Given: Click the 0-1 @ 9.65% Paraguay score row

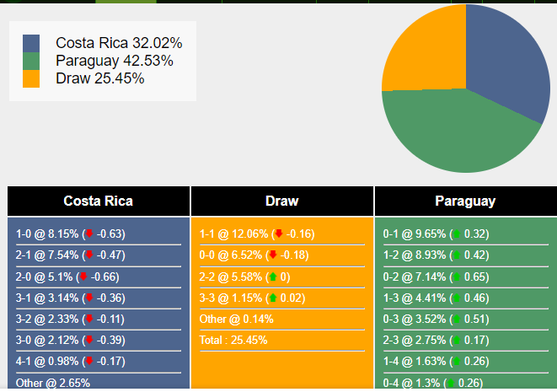Looking at the screenshot, I should tap(436, 234).
